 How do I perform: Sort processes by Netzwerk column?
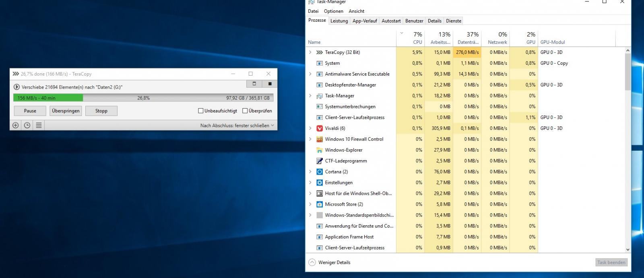[495, 38]
